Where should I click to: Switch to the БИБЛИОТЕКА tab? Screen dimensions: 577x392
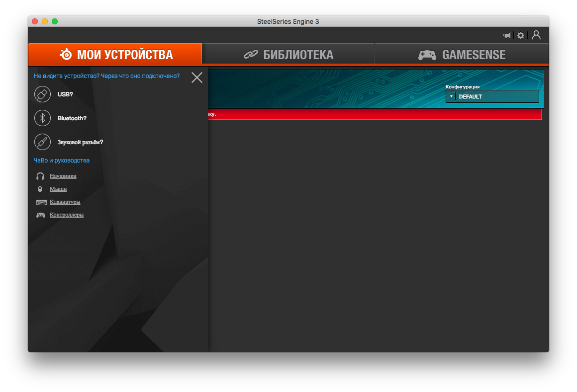[288, 54]
